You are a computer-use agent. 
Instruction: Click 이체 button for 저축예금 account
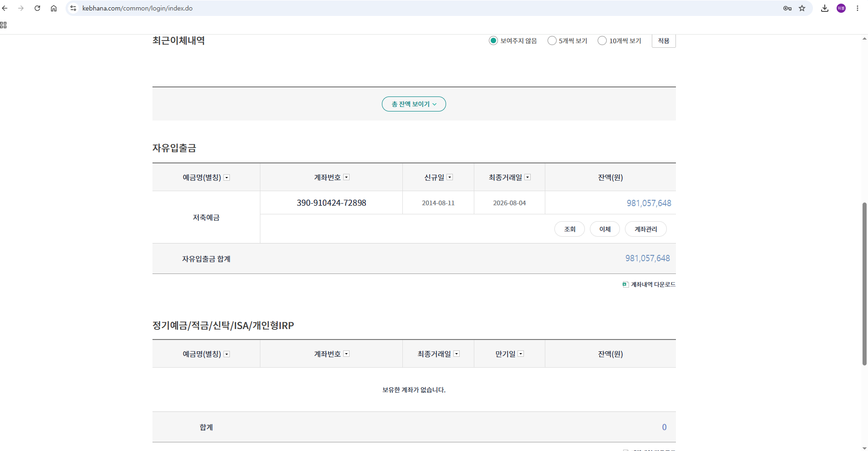pyautogui.click(x=604, y=229)
